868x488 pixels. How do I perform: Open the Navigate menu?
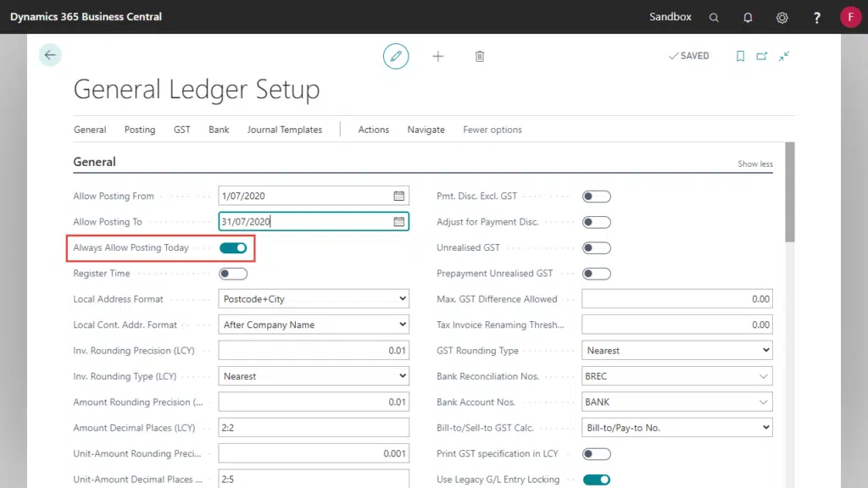click(426, 130)
